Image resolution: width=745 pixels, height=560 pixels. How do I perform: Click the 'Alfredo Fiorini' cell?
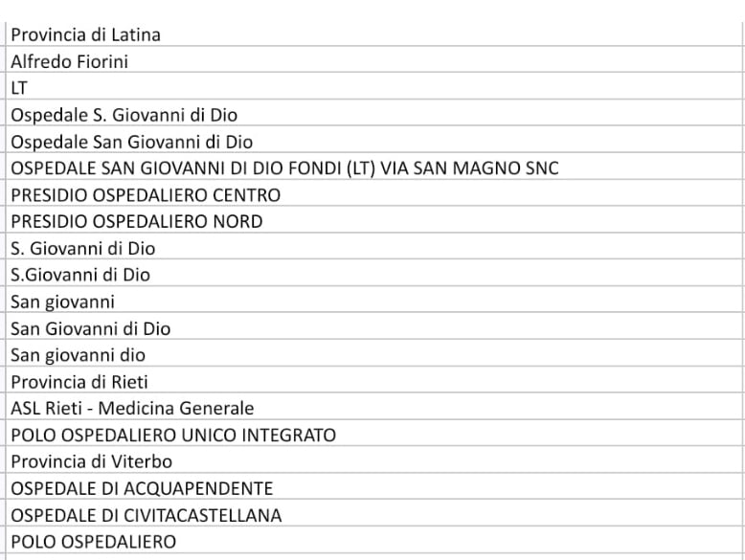[374, 61]
